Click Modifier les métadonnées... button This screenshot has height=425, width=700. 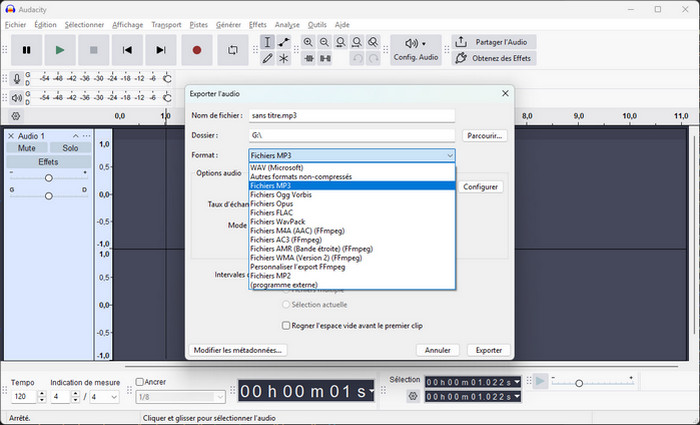(238, 350)
